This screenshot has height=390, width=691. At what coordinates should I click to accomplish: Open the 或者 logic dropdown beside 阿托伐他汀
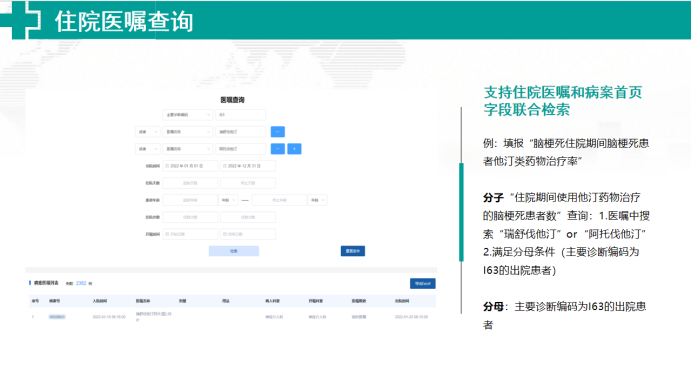[148, 149]
